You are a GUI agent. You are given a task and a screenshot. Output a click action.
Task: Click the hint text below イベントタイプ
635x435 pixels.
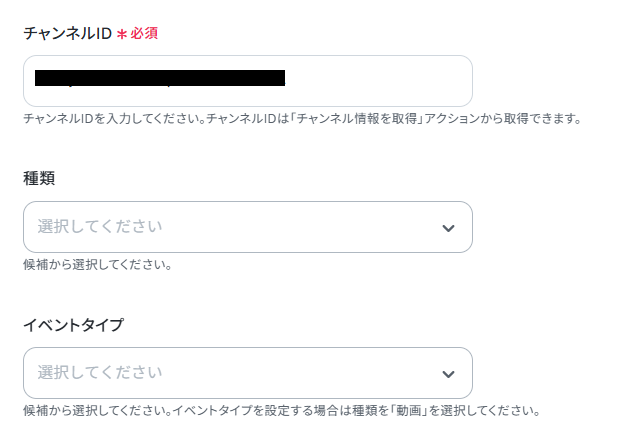coord(280,411)
